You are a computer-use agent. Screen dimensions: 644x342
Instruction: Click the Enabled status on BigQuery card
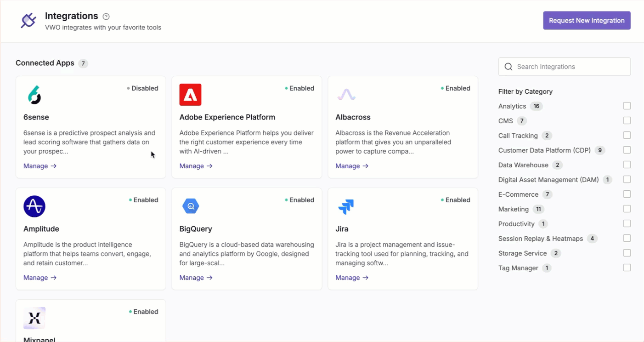[299, 200]
